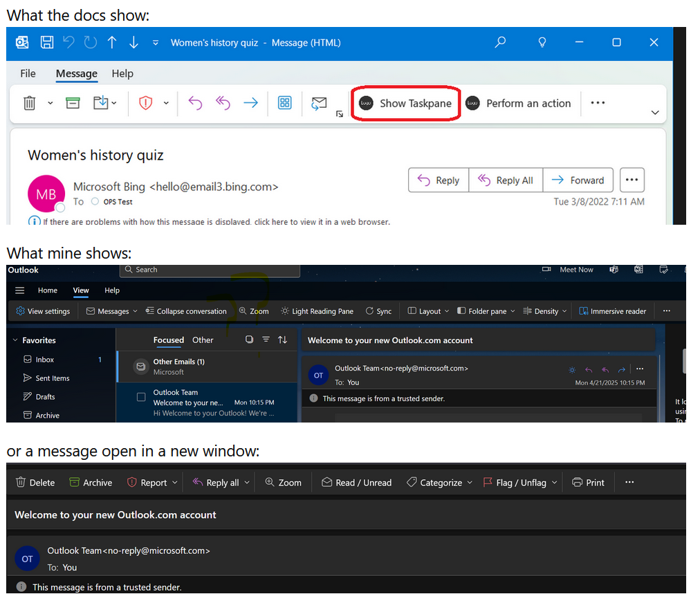Click the envelope Read/Unread icon
Image resolution: width=700 pixels, height=612 pixels.
click(319, 104)
